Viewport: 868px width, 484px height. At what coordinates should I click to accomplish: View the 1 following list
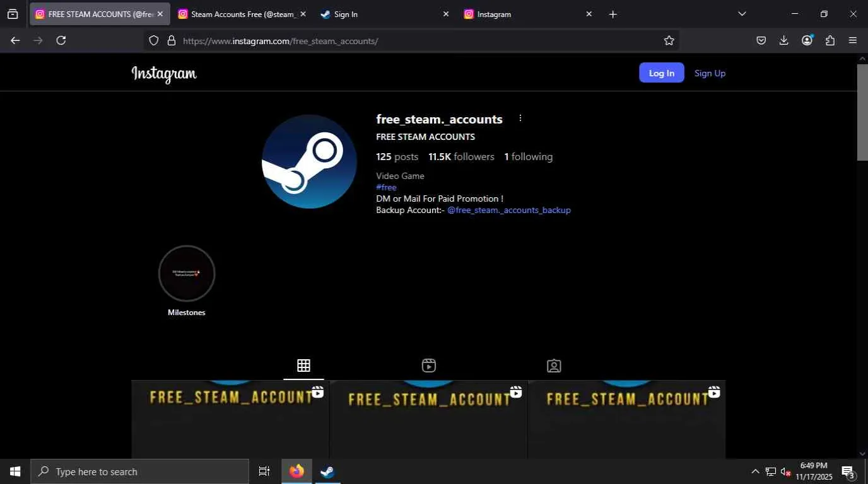point(529,156)
